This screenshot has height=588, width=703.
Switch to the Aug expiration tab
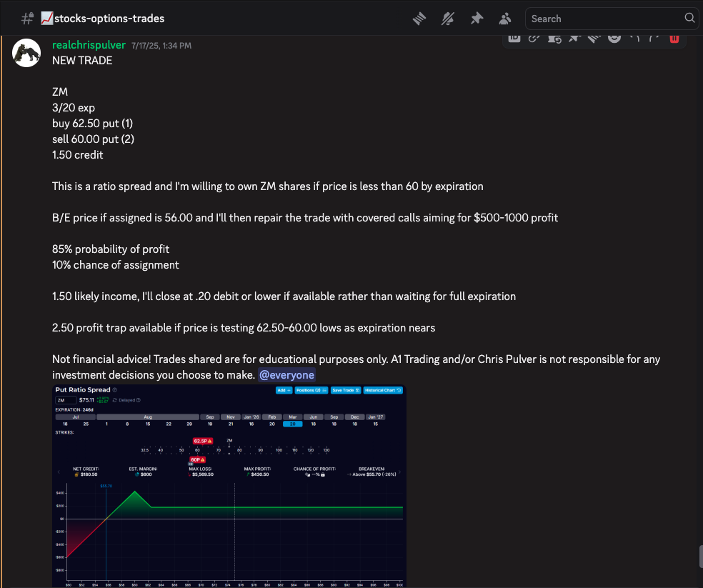point(148,417)
